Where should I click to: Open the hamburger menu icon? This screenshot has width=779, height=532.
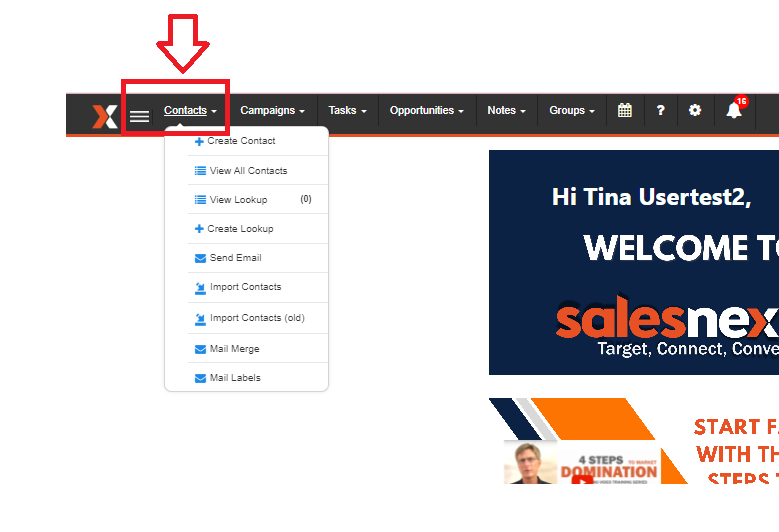coord(139,116)
